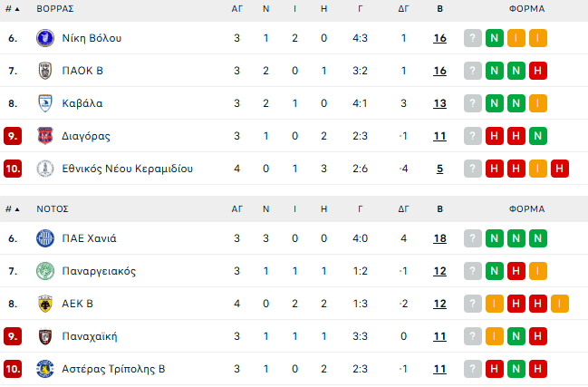Image resolution: width=588 pixels, height=387 pixels.
Task: Open Παναργειακός team name link
Action: 100,271
